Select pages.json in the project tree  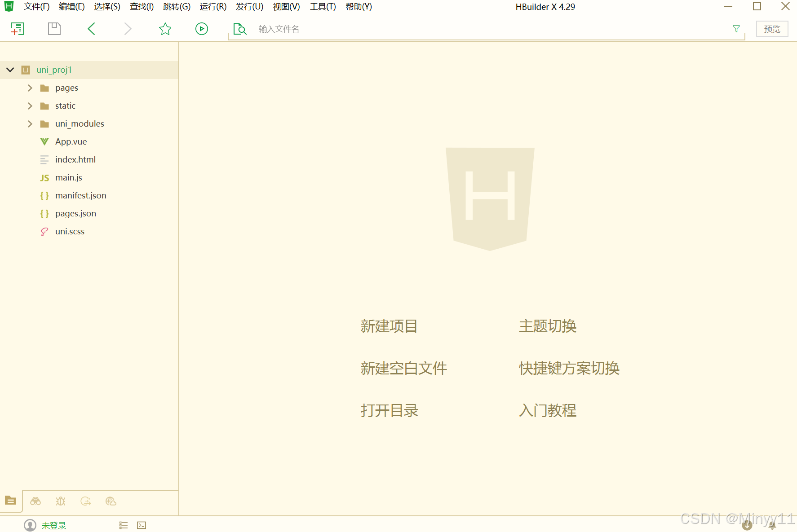click(x=75, y=214)
